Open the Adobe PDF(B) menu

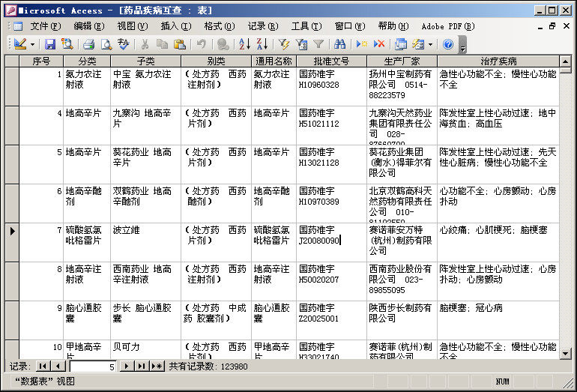tap(448, 26)
